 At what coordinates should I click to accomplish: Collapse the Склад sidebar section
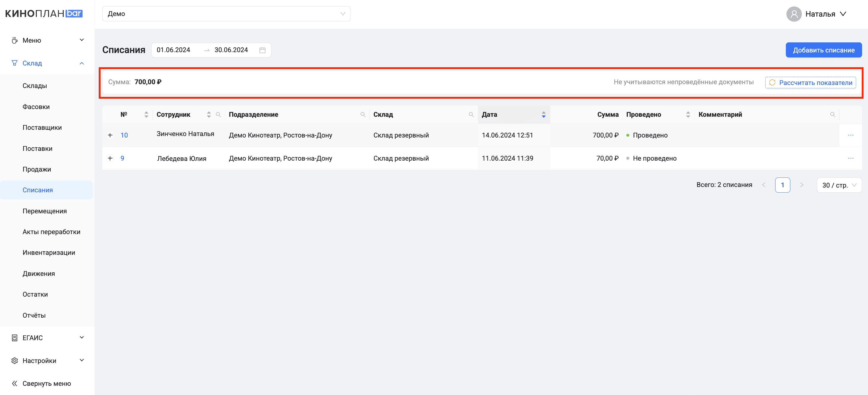(47, 63)
